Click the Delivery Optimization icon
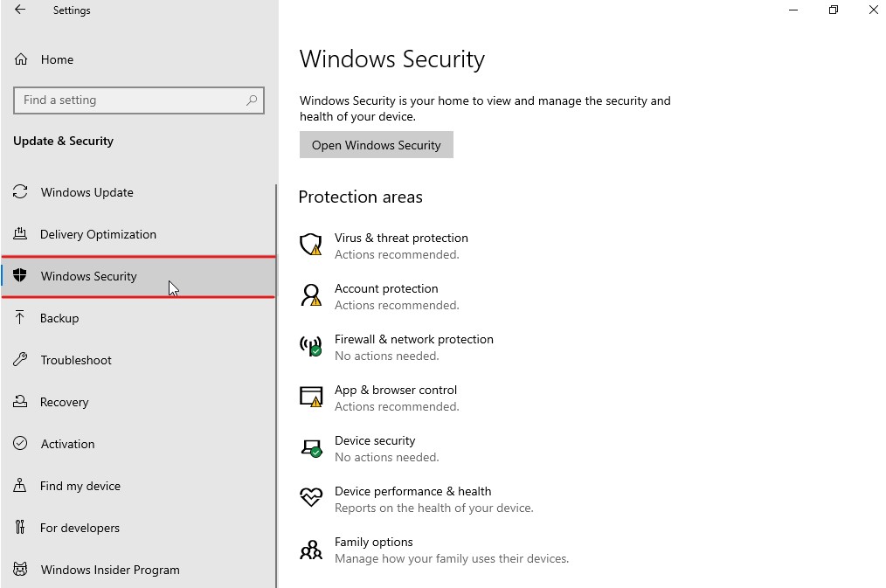The image size is (886, 588). 20,234
